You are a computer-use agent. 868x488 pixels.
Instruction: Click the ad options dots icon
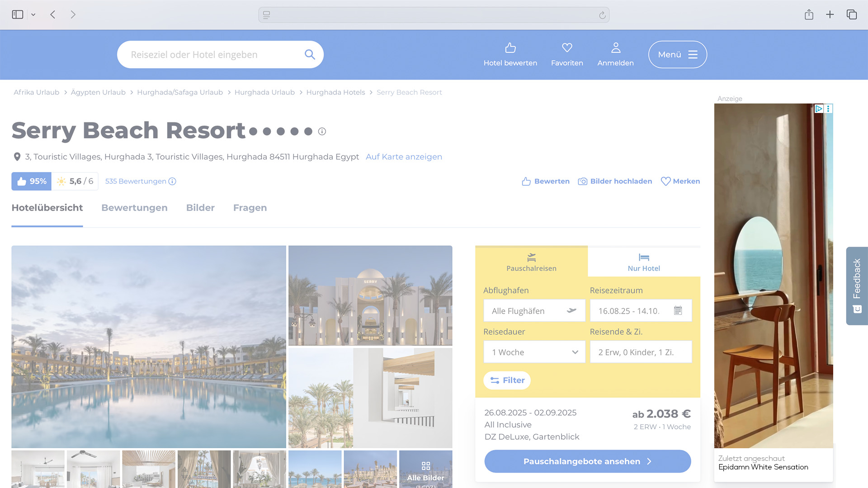828,108
